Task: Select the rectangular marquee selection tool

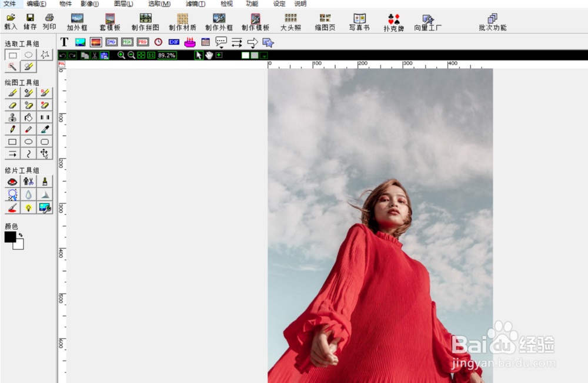Action: 12,55
